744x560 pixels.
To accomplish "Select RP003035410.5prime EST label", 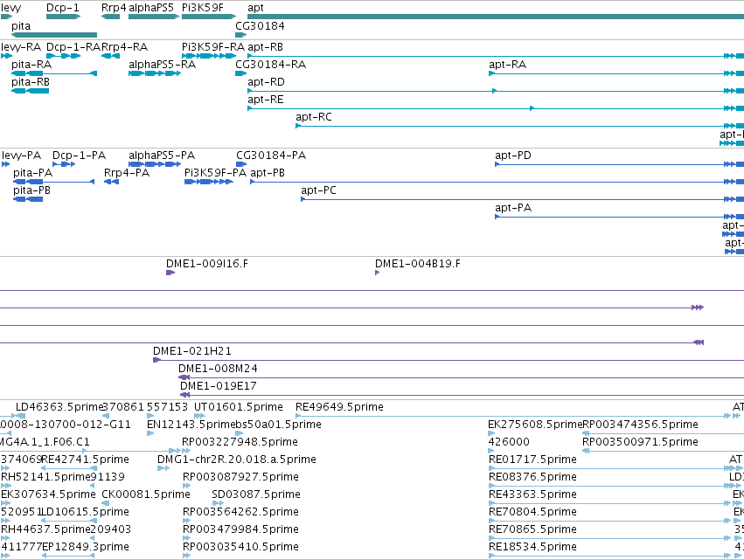I will pos(240,548).
